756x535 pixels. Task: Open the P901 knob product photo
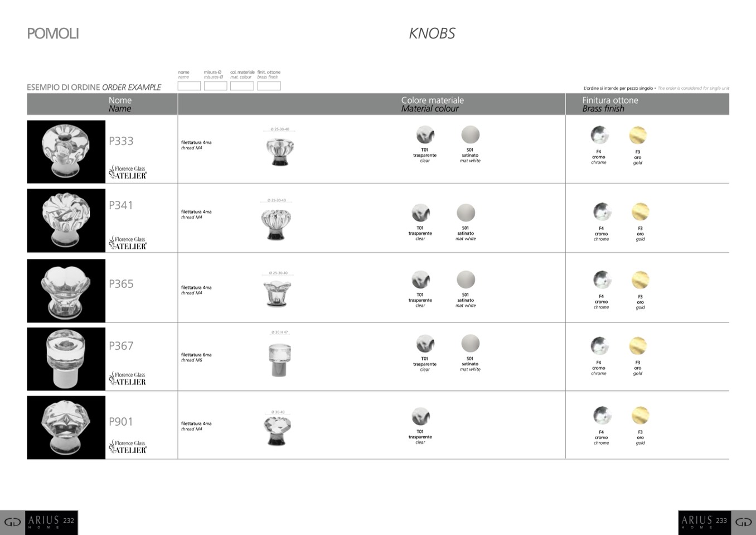pyautogui.click(x=66, y=427)
